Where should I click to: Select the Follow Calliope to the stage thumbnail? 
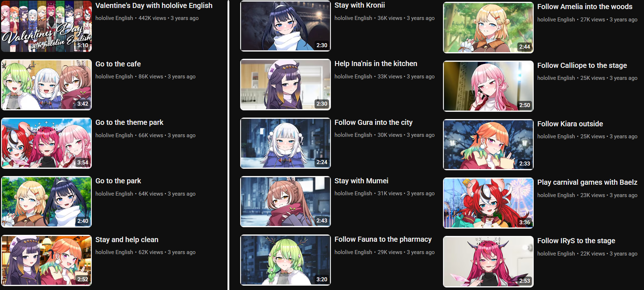point(488,86)
